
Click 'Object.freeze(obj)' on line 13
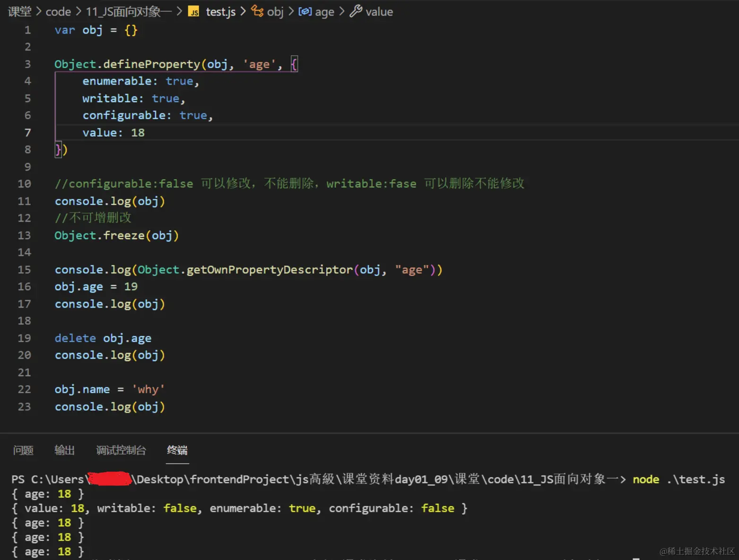click(117, 235)
